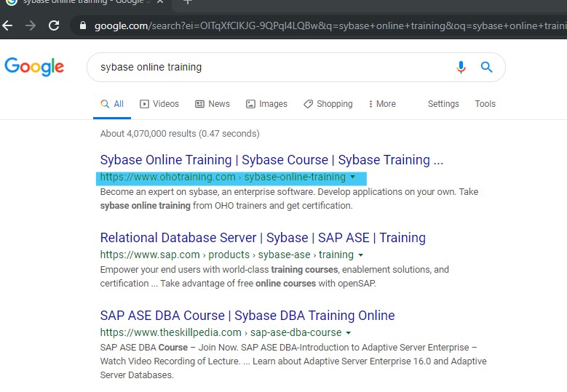Image resolution: width=567 pixels, height=392 pixels.
Task: Go forward with the browser forward arrow
Action: 31,25
